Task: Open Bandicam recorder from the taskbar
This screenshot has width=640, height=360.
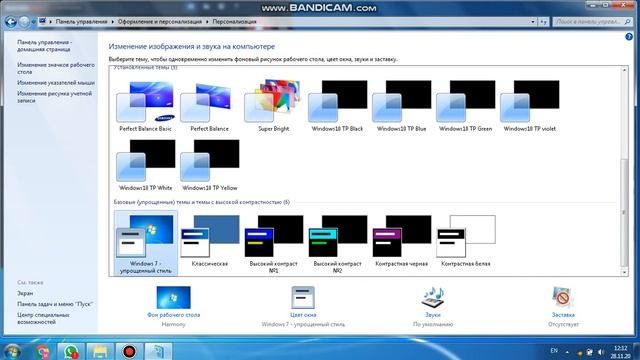Action: point(129,351)
